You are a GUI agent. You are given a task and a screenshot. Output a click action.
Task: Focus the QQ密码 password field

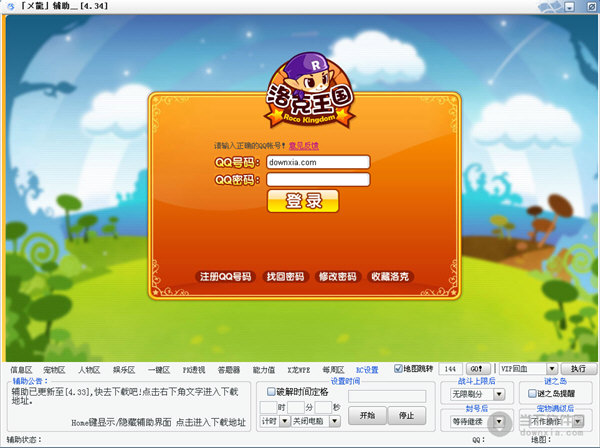(x=318, y=179)
